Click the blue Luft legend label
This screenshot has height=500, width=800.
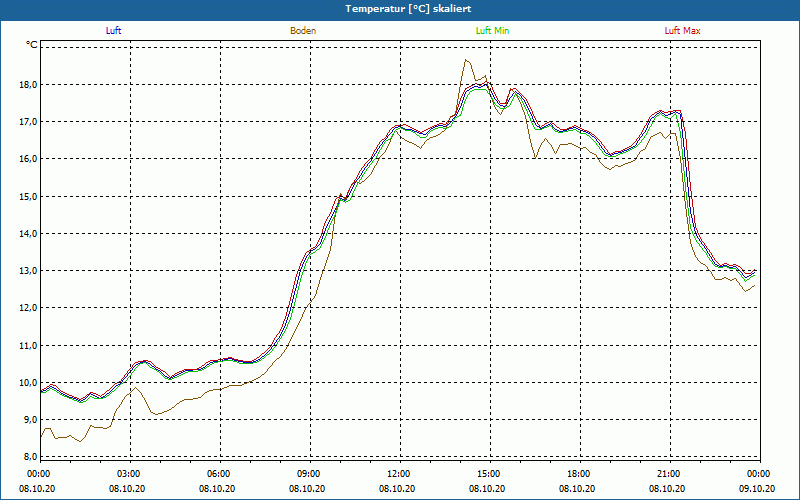click(x=113, y=31)
